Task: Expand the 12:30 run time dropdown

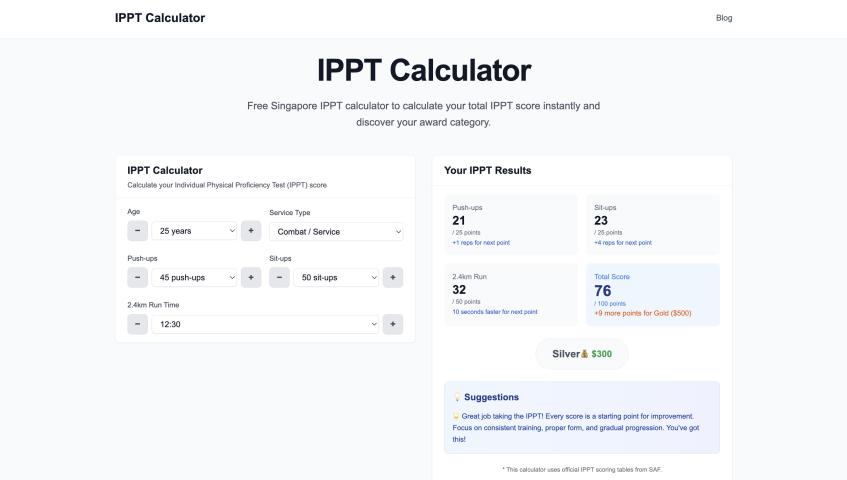Action: tap(265, 324)
